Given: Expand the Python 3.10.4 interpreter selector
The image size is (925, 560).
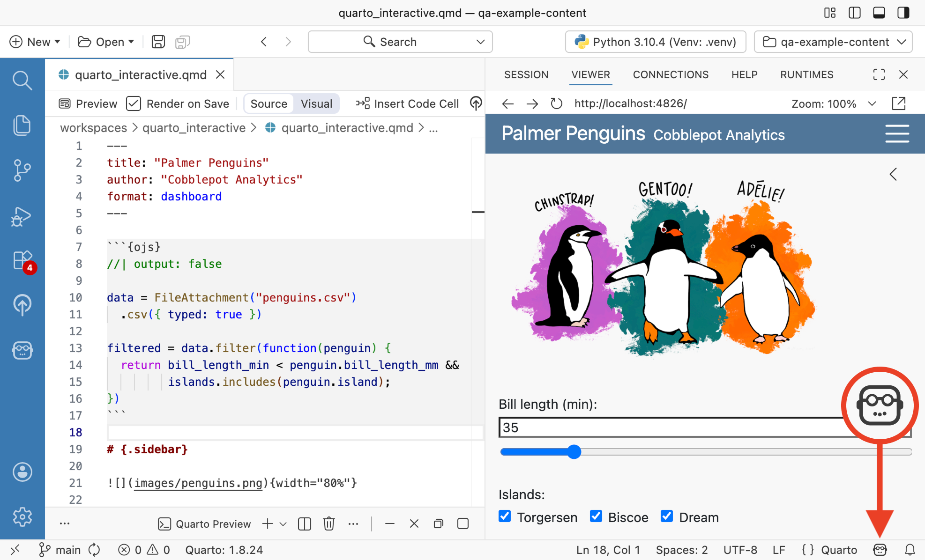Looking at the screenshot, I should [x=656, y=42].
